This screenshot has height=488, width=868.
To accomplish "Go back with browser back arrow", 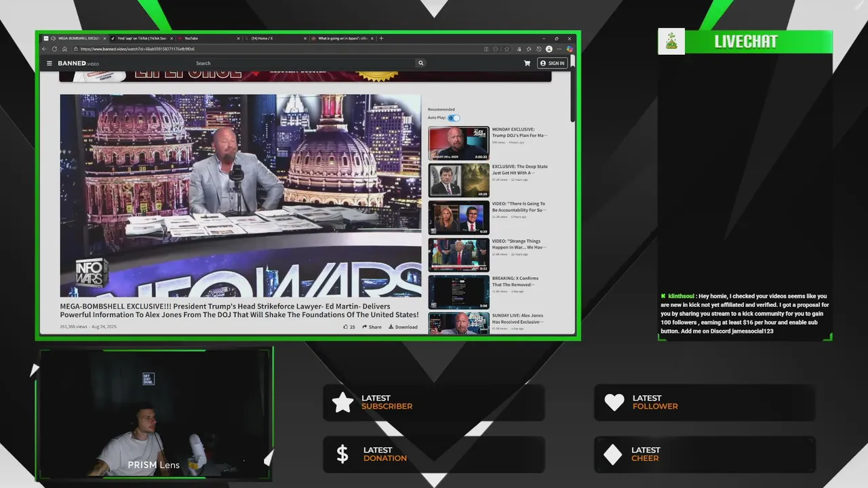I will click(44, 49).
